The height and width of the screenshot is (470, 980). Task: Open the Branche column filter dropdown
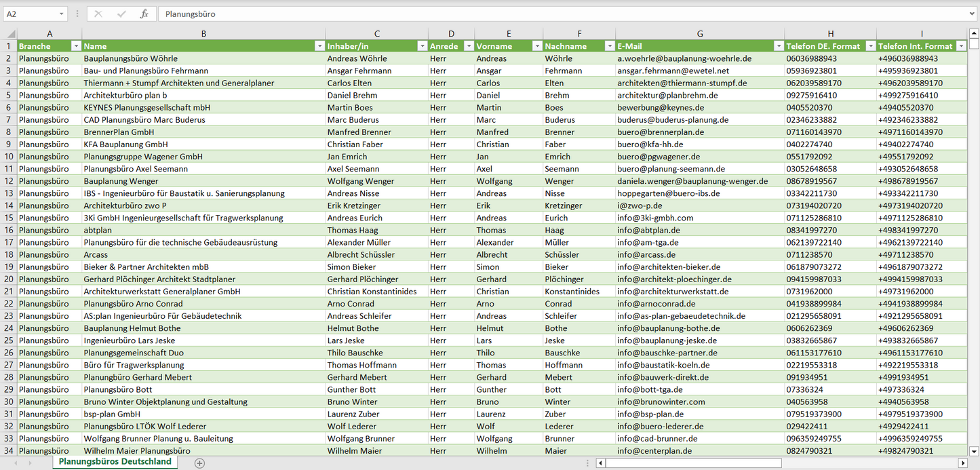pos(76,46)
